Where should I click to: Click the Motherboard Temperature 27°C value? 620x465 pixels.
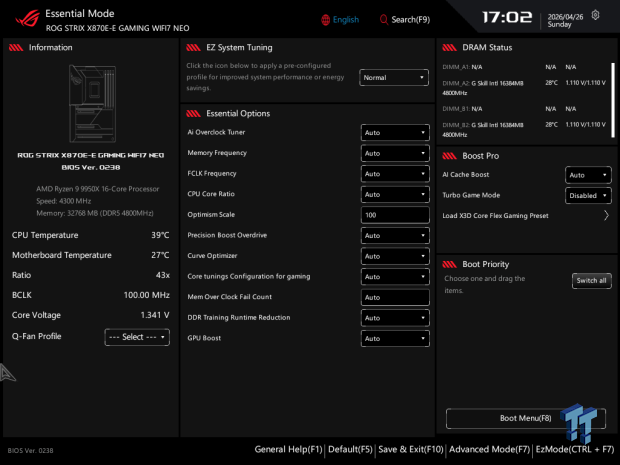(160, 255)
